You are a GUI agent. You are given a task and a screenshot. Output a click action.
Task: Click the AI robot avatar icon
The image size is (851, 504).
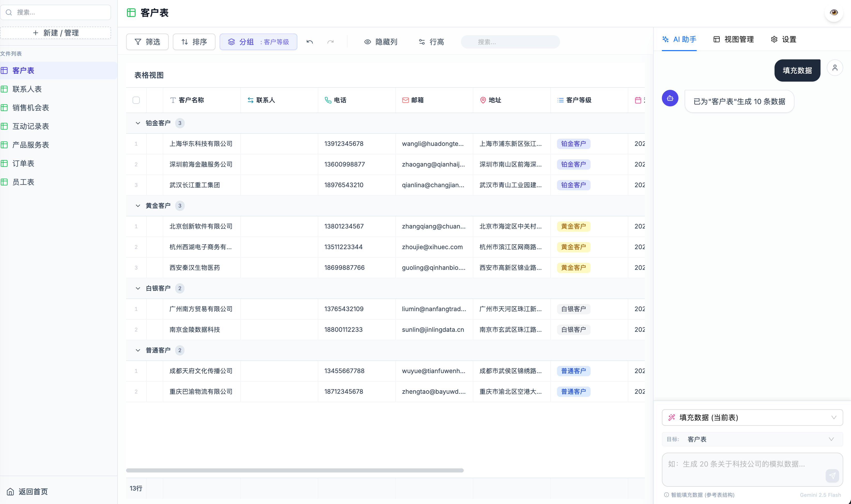point(670,98)
